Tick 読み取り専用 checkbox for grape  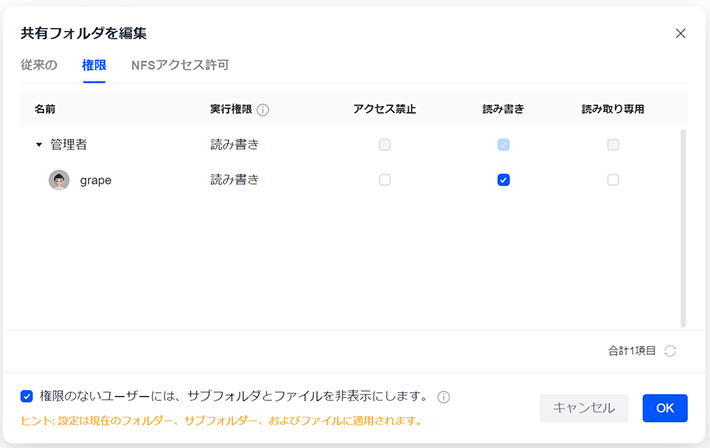(613, 180)
